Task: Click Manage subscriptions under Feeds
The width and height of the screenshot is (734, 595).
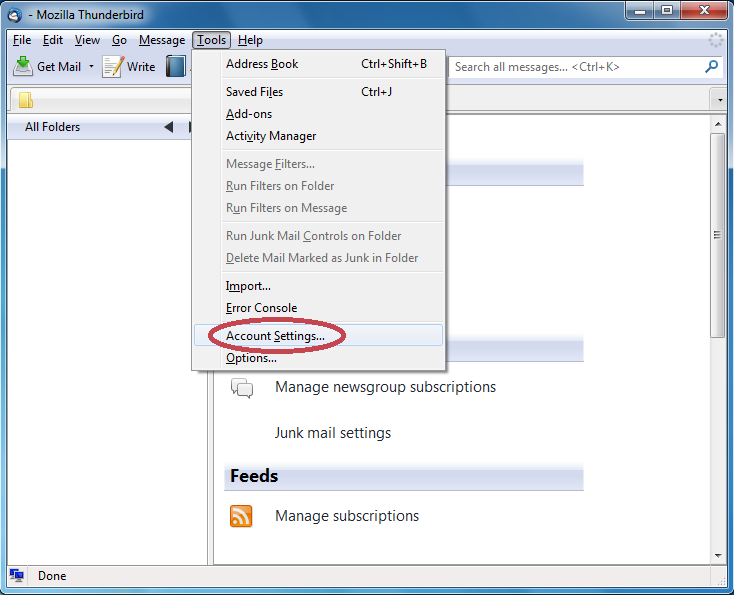Action: pyautogui.click(x=347, y=516)
